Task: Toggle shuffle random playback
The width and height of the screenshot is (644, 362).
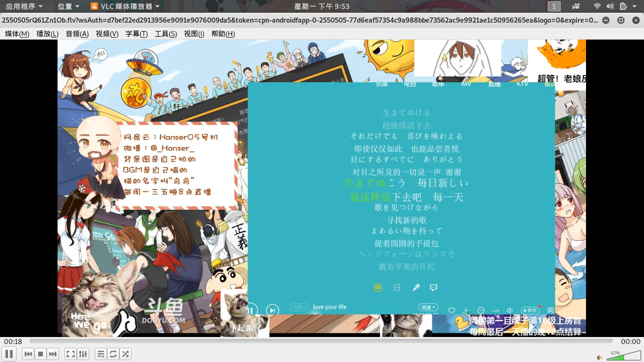Action: tap(125, 354)
